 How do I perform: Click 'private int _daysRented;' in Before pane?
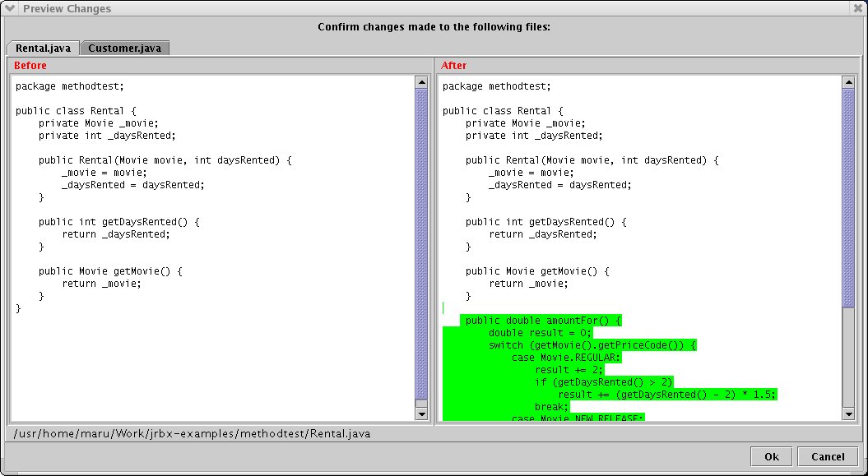tap(107, 136)
